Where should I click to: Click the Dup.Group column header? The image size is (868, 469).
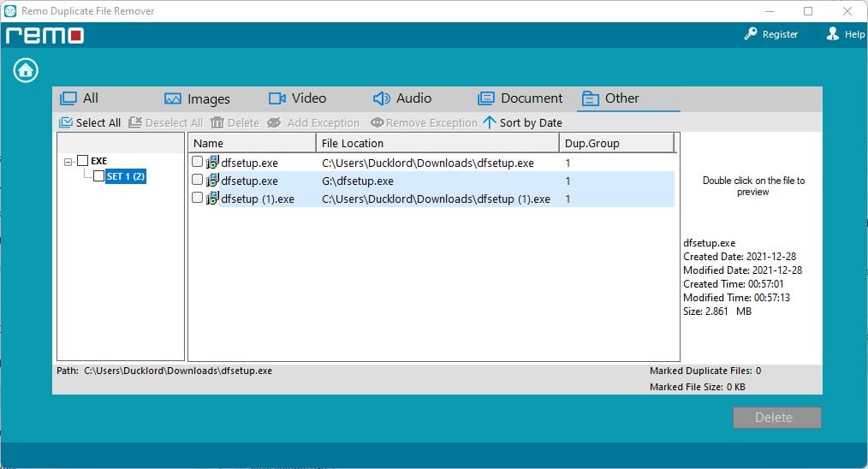tap(616, 143)
